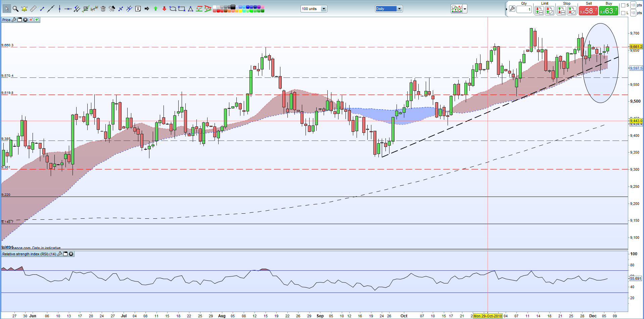Click the green Buy price button
The image size is (644, 319).
(x=609, y=11)
